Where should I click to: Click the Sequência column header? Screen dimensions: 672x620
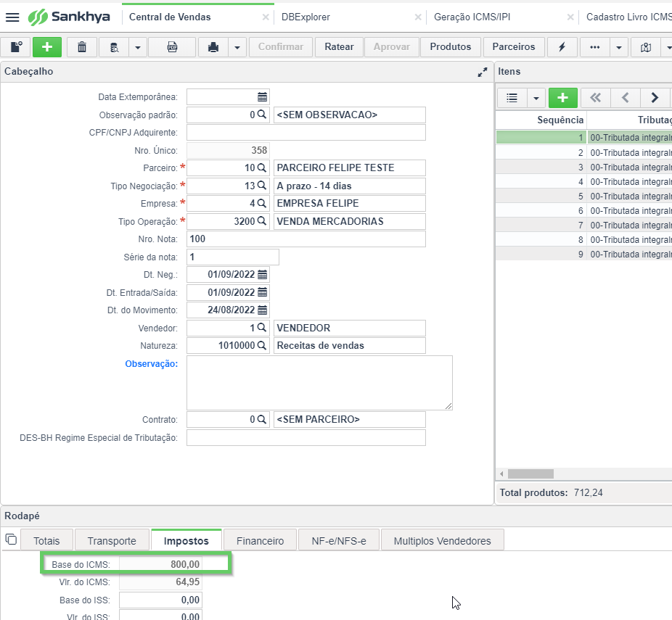(541, 120)
